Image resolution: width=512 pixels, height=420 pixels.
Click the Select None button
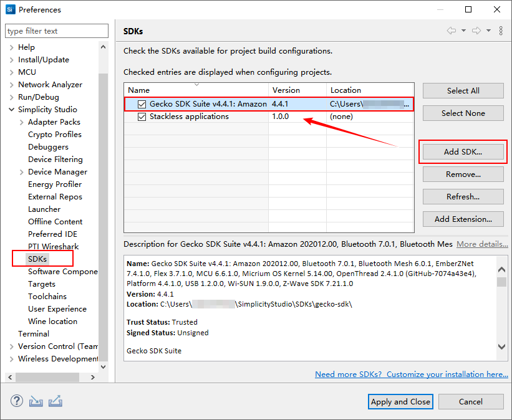click(x=463, y=113)
